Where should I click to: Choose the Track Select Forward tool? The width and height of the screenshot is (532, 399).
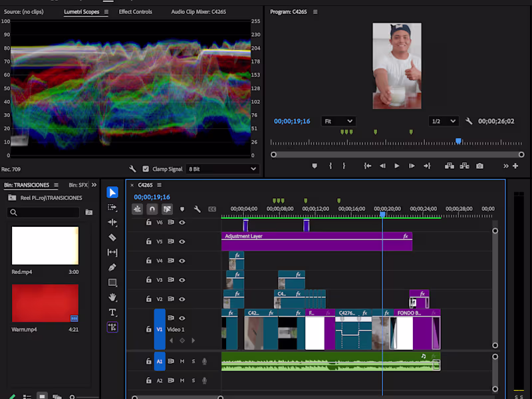point(113,205)
